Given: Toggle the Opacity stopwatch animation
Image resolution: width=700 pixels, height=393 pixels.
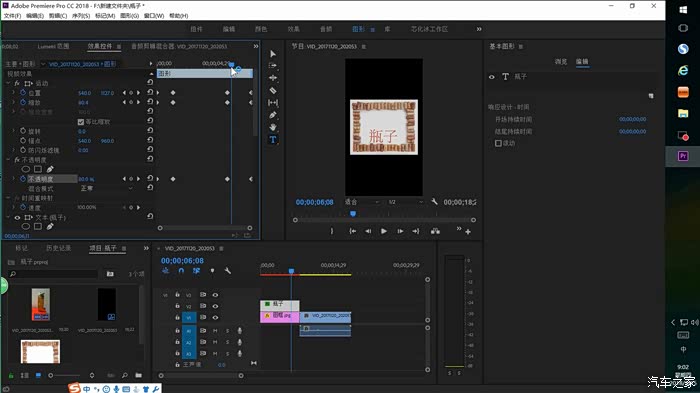Looking at the screenshot, I should [23, 179].
